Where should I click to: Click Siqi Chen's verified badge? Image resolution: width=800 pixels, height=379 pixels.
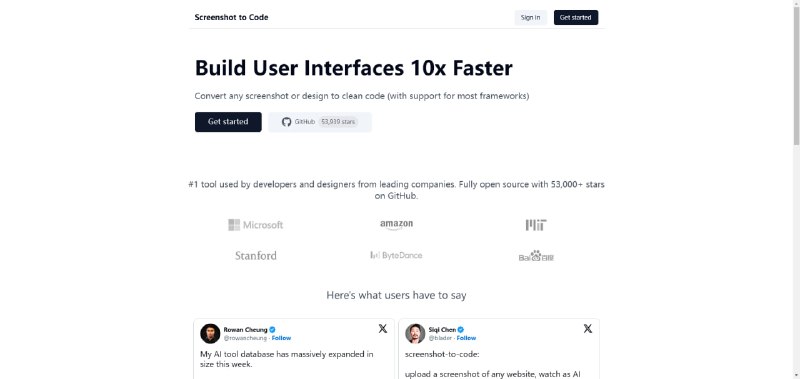461,330
